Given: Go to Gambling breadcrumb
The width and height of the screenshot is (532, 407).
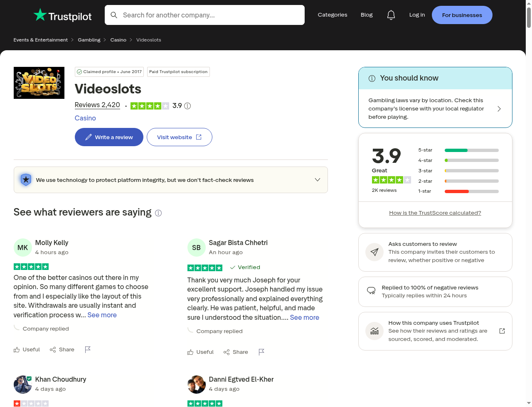Looking at the screenshot, I should click(x=89, y=40).
